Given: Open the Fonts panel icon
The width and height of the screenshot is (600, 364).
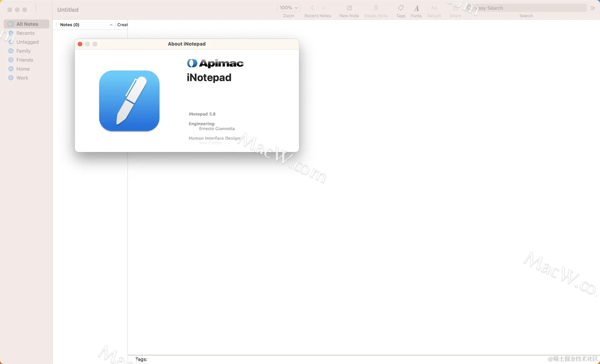Looking at the screenshot, I should pyautogui.click(x=416, y=8).
